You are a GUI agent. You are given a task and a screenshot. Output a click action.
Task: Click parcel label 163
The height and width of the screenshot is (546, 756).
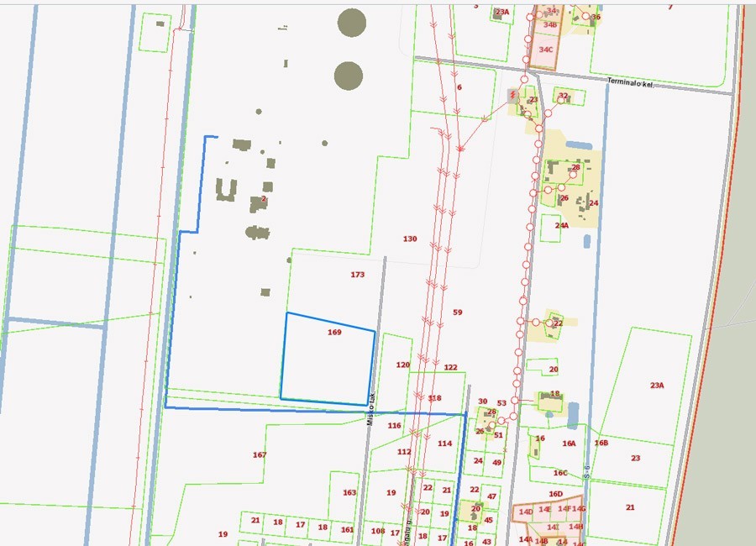[x=349, y=493]
